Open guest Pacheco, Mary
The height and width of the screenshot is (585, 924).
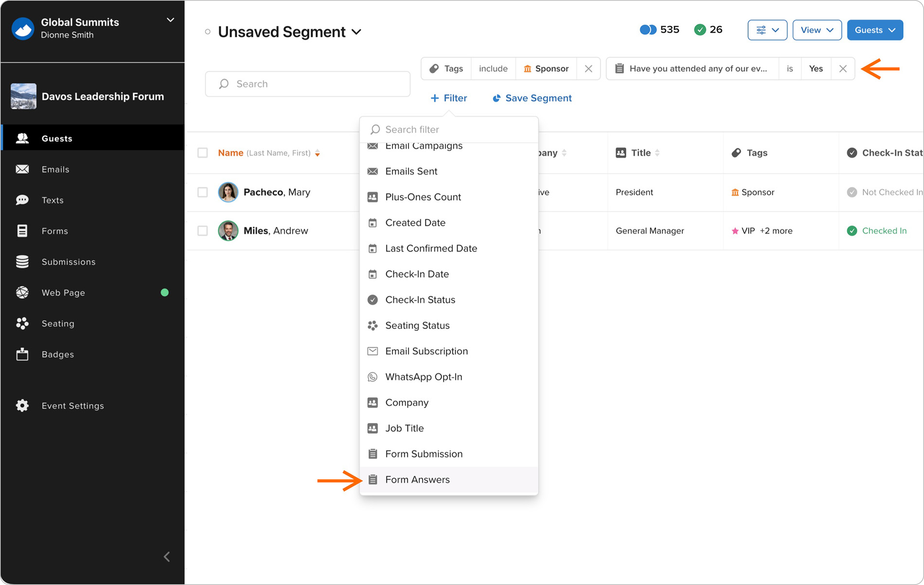point(277,192)
